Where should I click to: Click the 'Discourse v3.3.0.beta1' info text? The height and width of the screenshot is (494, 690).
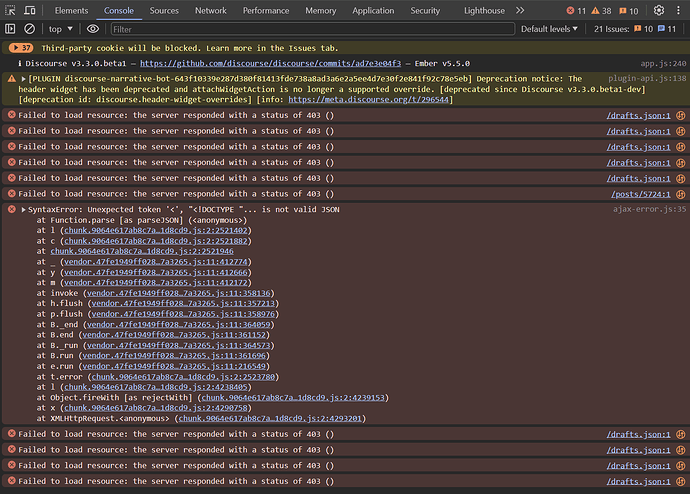(76, 64)
